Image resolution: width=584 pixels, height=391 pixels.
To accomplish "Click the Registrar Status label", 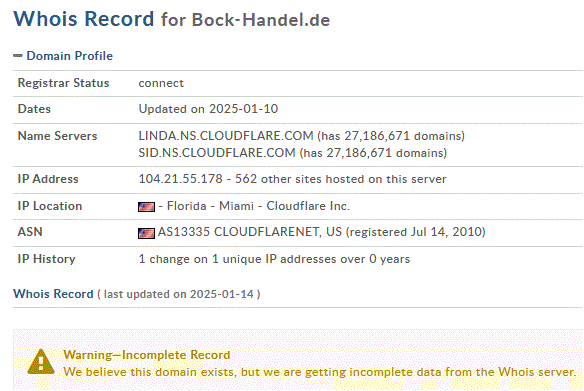I will tap(63, 83).
